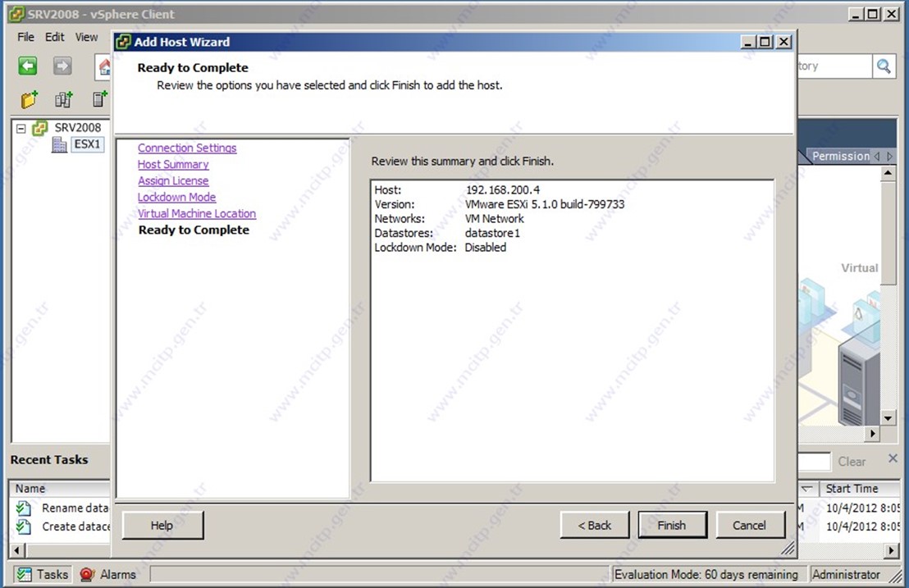Click Evaluation Mode status text
The height and width of the screenshot is (588, 909).
(x=706, y=575)
